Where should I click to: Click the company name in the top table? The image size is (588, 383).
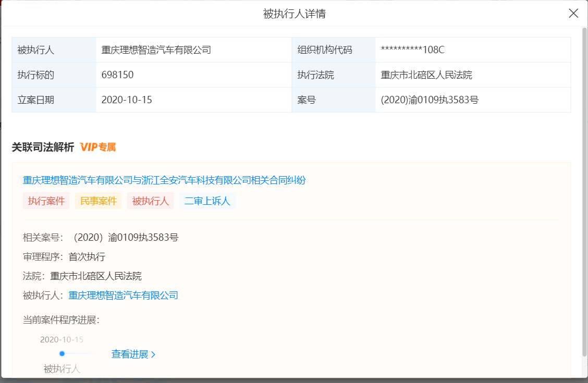click(156, 50)
